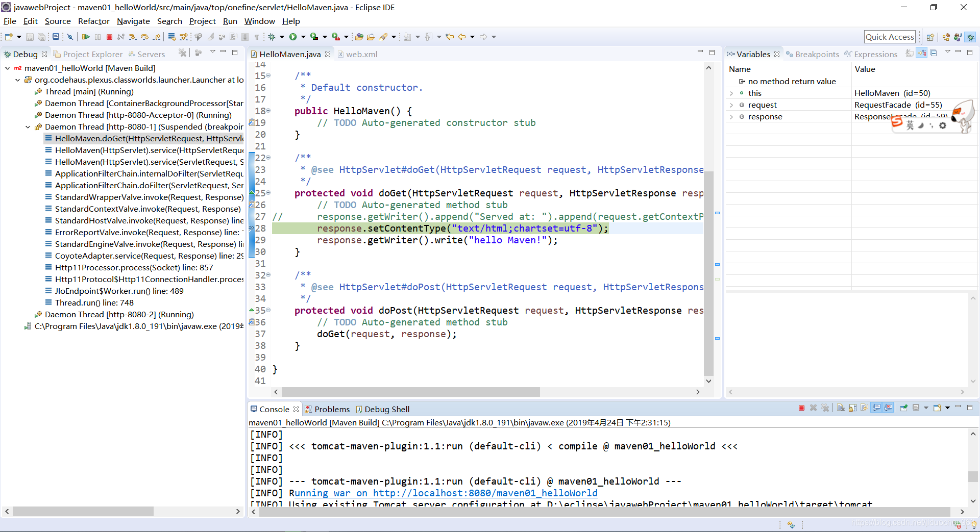Click the Open Perspective icon

[x=930, y=37]
